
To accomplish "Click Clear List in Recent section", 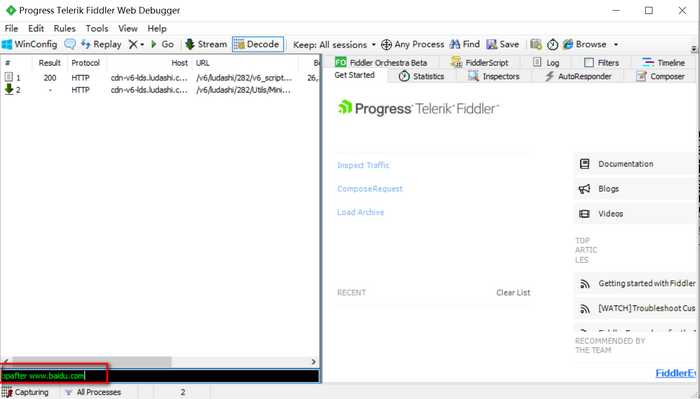I will 513,293.
